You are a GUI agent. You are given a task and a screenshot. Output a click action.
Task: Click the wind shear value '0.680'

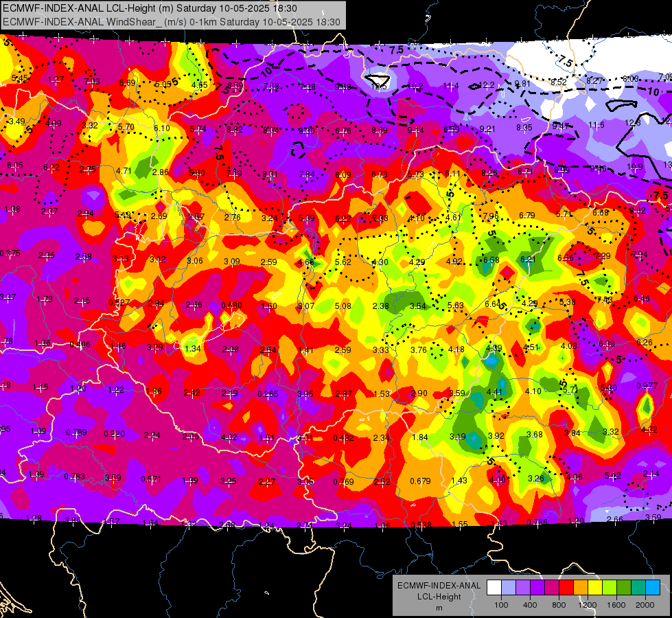pyautogui.click(x=231, y=306)
